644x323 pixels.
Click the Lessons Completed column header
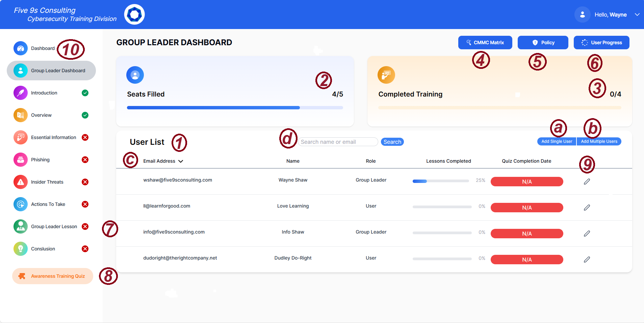pos(448,161)
